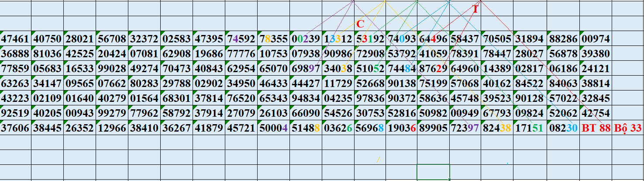Select the cell showing 66090

coord(306,113)
